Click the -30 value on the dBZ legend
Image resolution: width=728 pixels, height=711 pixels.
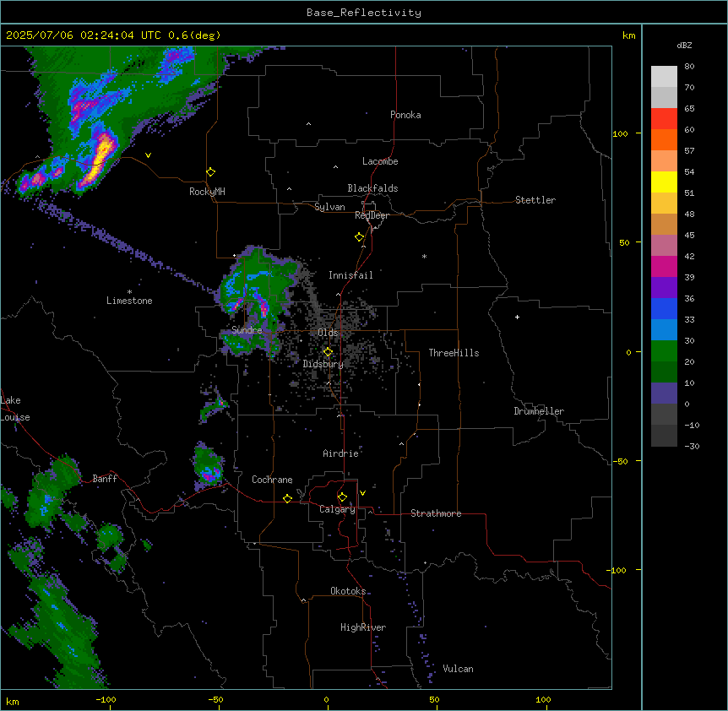coord(692,447)
